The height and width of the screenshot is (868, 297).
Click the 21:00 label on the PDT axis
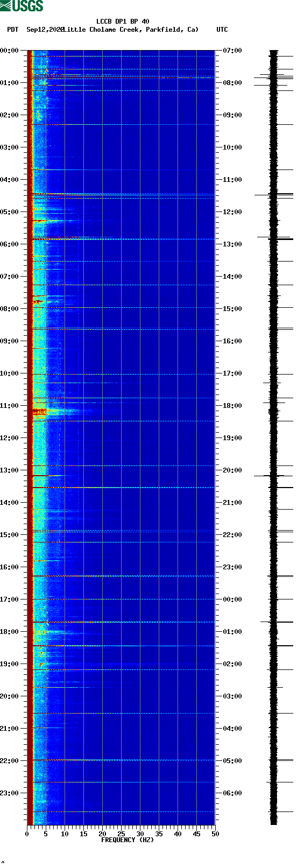pos(10,729)
